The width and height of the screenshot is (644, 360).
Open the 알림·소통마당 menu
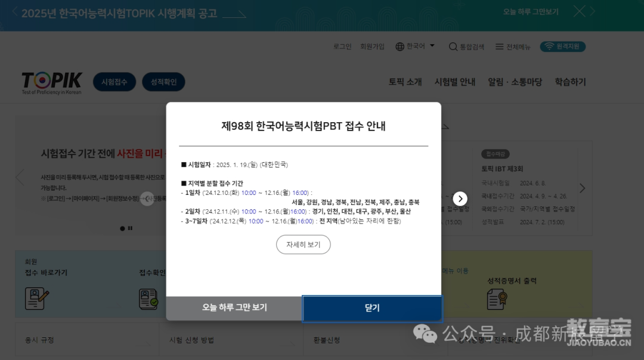(515, 82)
